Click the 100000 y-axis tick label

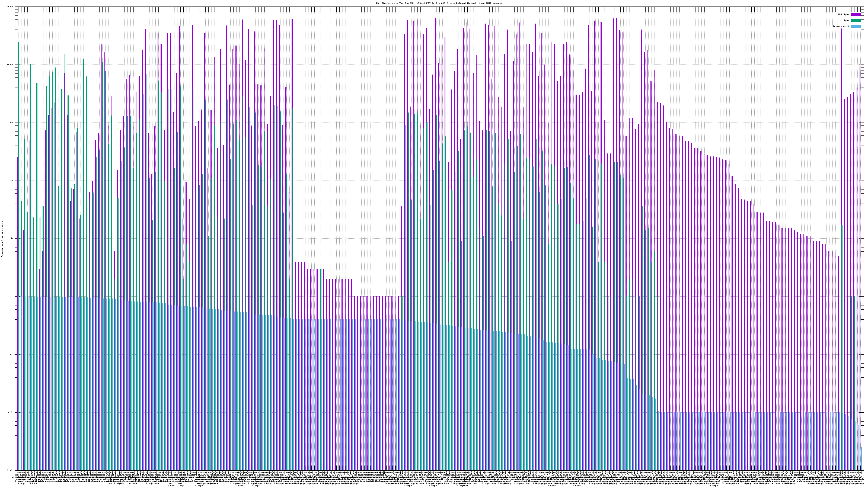pyautogui.click(x=10, y=7)
